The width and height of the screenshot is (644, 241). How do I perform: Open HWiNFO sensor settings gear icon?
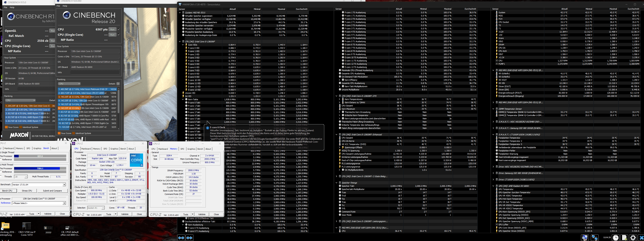pos(633,237)
